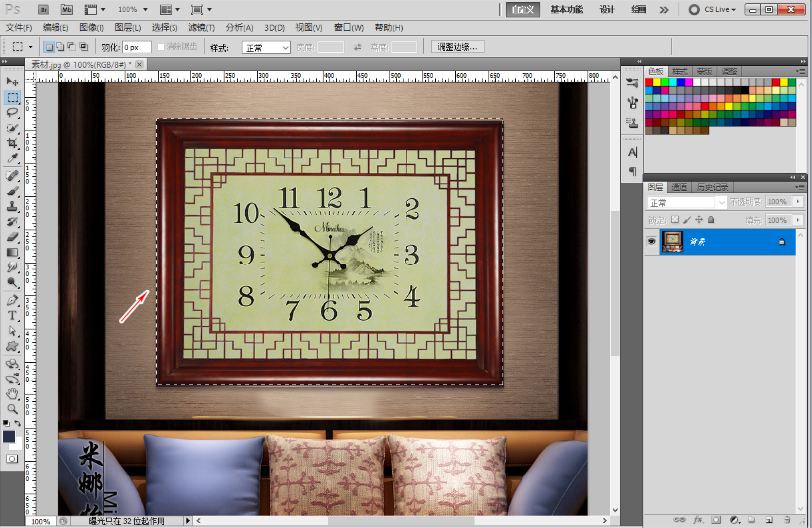Select the Eyedropper tool

[13, 158]
